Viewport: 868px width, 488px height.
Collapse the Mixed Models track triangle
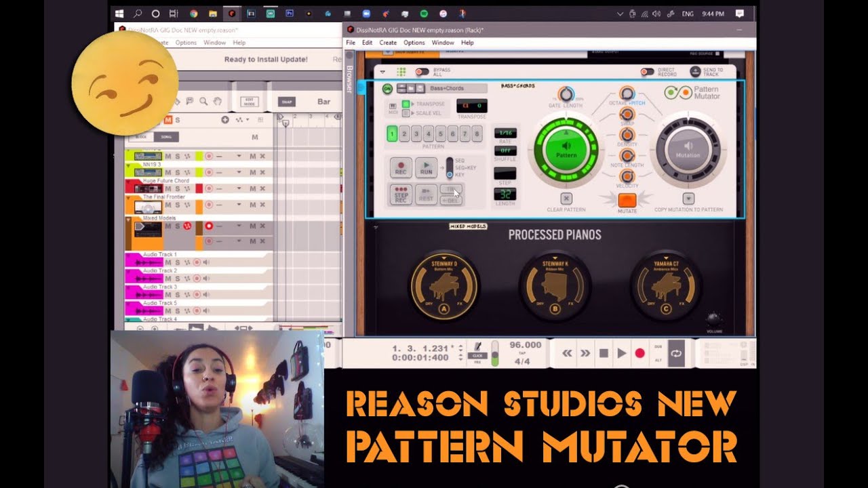(x=129, y=220)
